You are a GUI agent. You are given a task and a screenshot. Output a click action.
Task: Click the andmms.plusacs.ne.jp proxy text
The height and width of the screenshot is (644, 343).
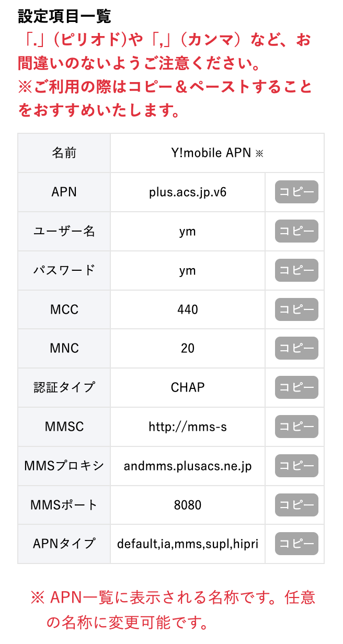pyautogui.click(x=188, y=466)
